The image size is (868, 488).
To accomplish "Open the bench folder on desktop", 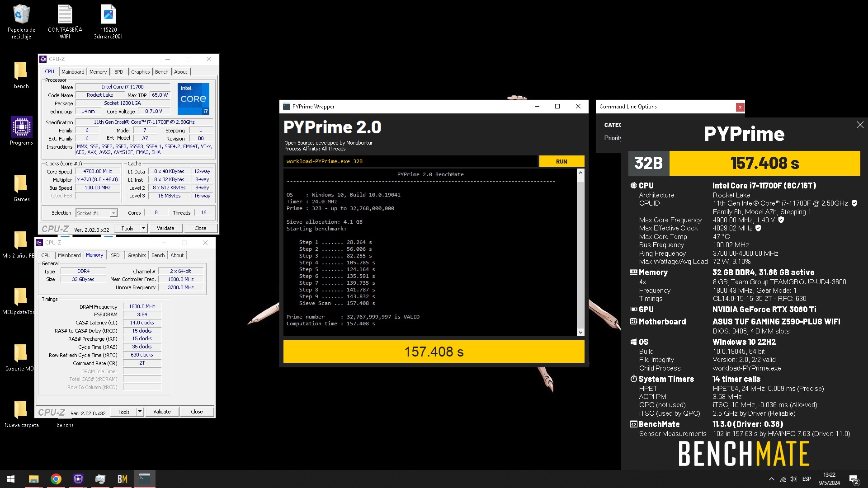I will tap(21, 75).
